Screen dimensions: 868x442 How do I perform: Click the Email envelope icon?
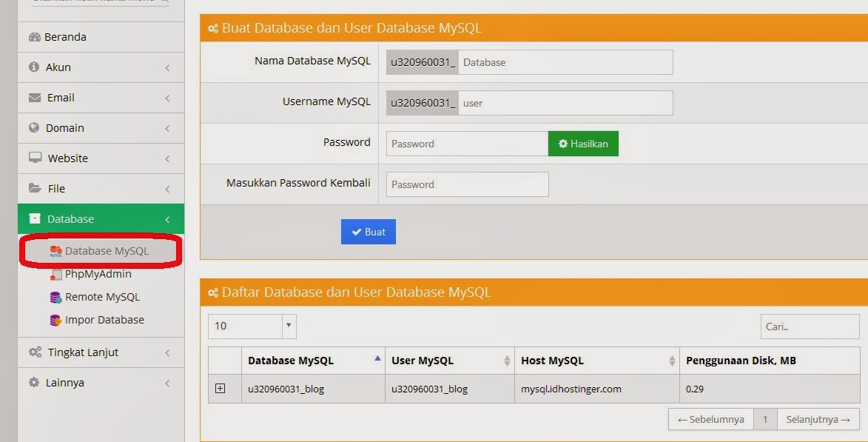[34, 98]
